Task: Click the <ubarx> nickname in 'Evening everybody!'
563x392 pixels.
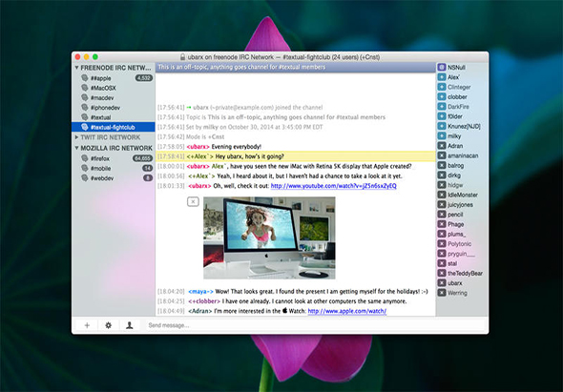Action: tap(198, 147)
